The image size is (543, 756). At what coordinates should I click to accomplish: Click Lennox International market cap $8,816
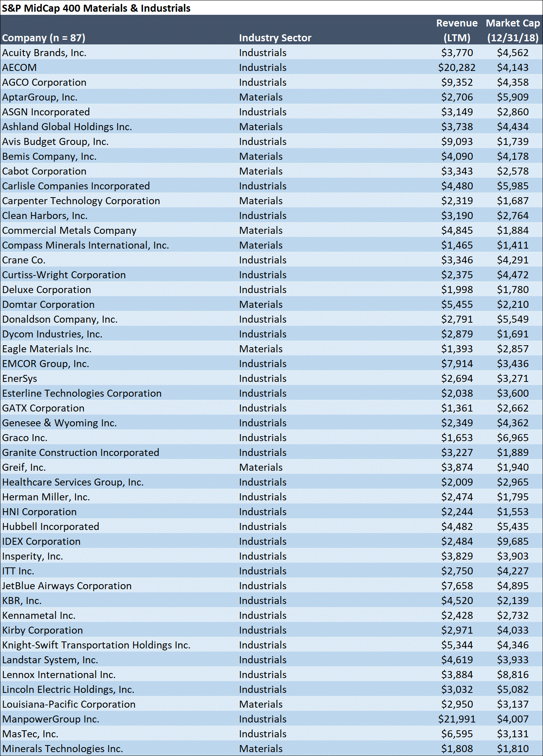(x=513, y=675)
